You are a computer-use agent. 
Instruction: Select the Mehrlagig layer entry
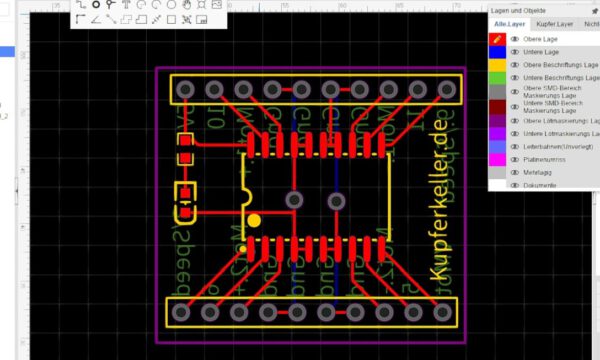pyautogui.click(x=553, y=173)
